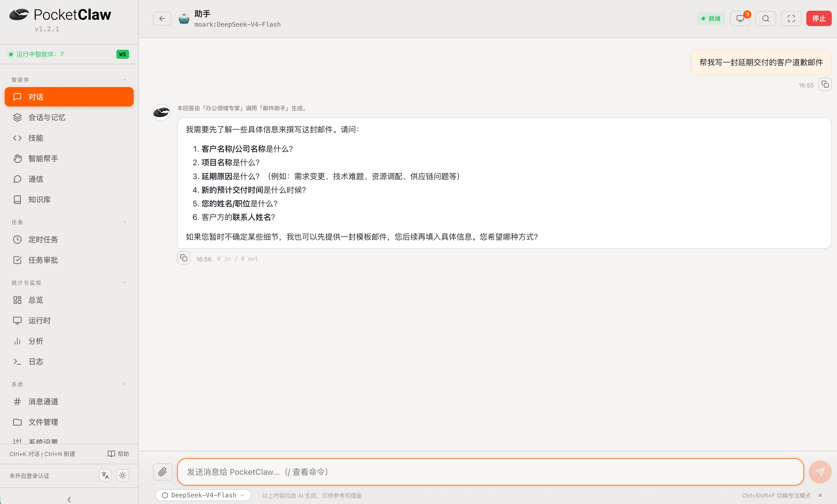Click the 0 in / 0 out token count
Viewport: 837px width, 504px height.
coord(237,259)
